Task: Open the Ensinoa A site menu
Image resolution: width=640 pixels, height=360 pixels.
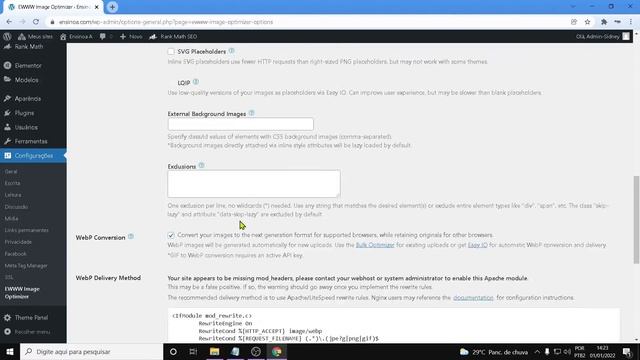Action: point(76,36)
